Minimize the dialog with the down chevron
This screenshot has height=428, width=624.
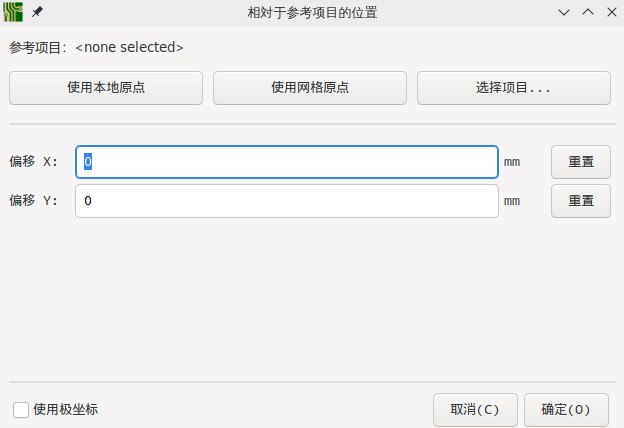(564, 12)
